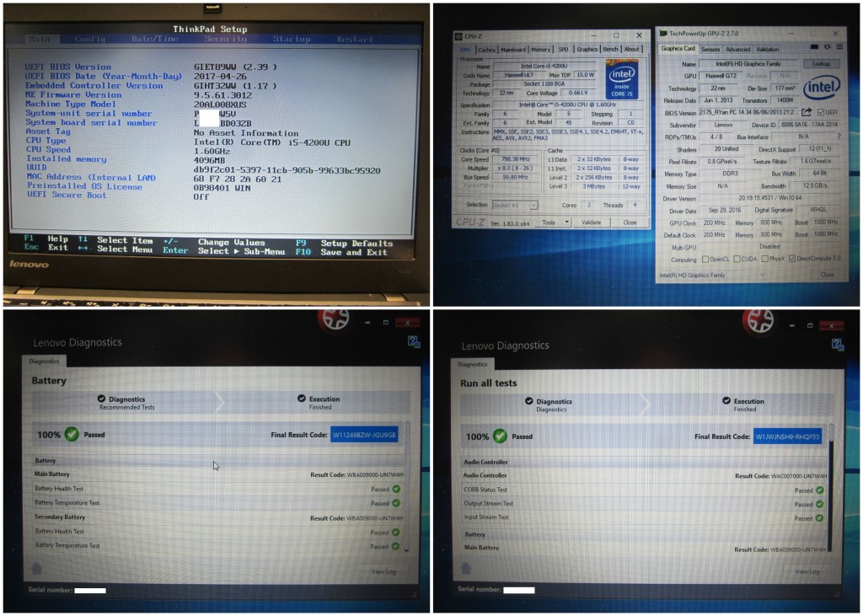This screenshot has width=863, height=616.
Task: Open the Advanced tab in GPU-Z
Action: 737,49
